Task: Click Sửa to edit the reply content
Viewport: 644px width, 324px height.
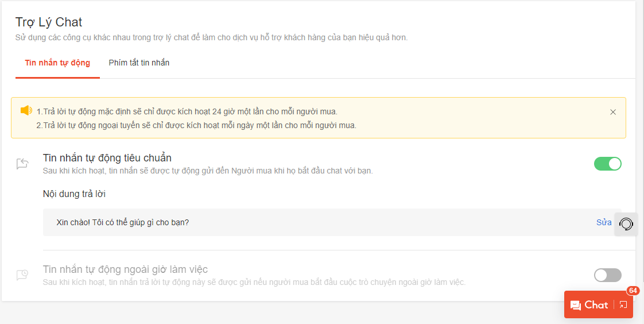Action: click(603, 222)
